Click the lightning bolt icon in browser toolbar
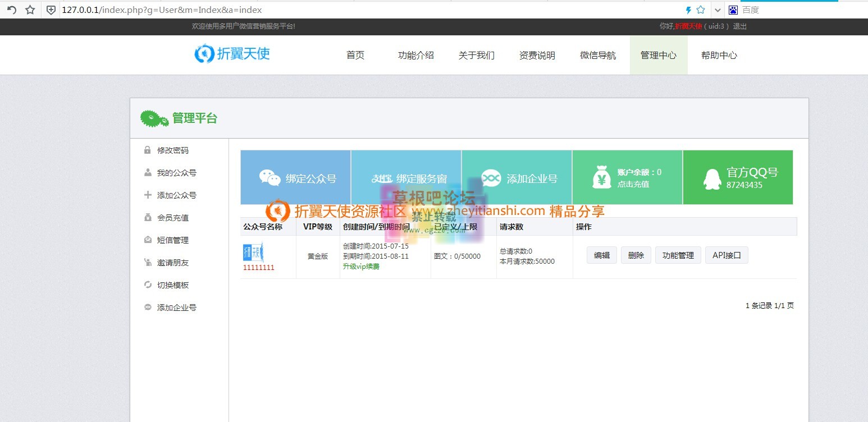Viewport: 868px width, 422px height. coord(687,10)
